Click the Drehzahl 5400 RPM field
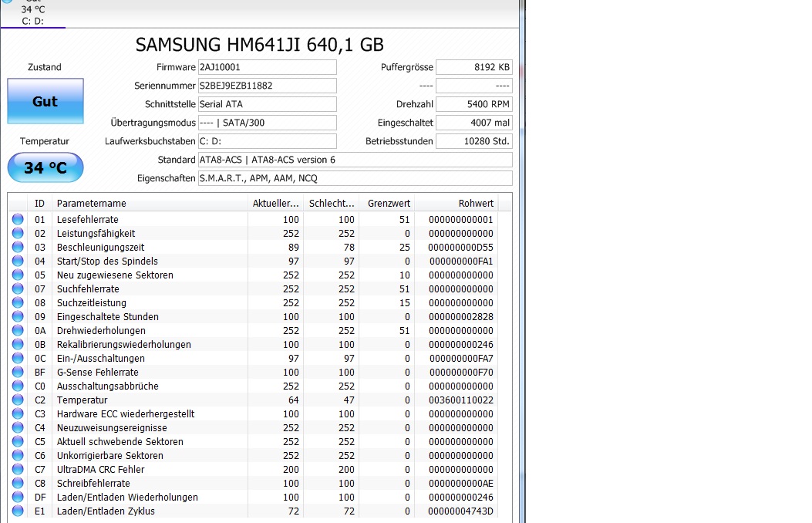812x523 pixels. [473, 104]
